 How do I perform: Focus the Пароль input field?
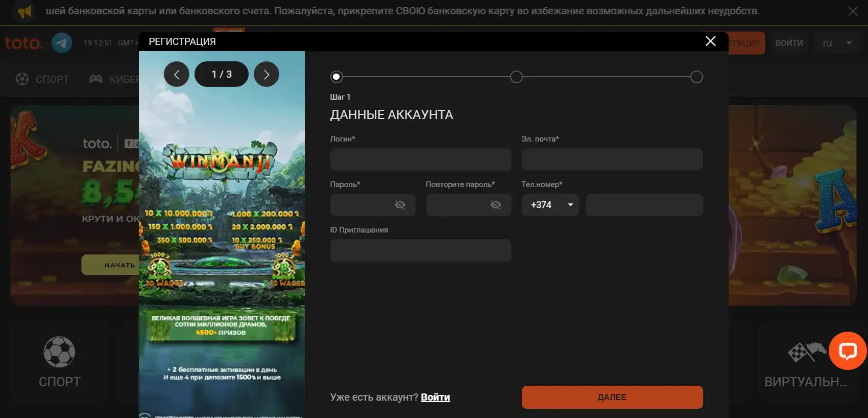pos(373,205)
